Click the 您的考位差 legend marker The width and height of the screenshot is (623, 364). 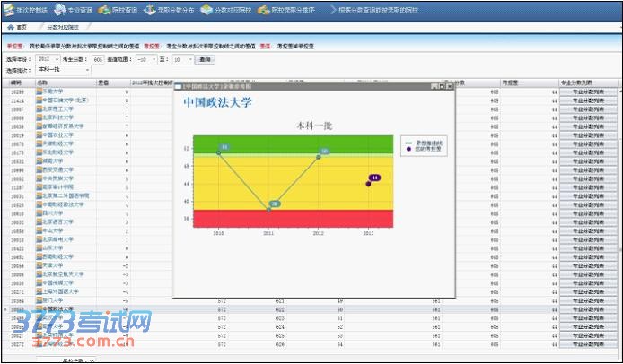406,149
